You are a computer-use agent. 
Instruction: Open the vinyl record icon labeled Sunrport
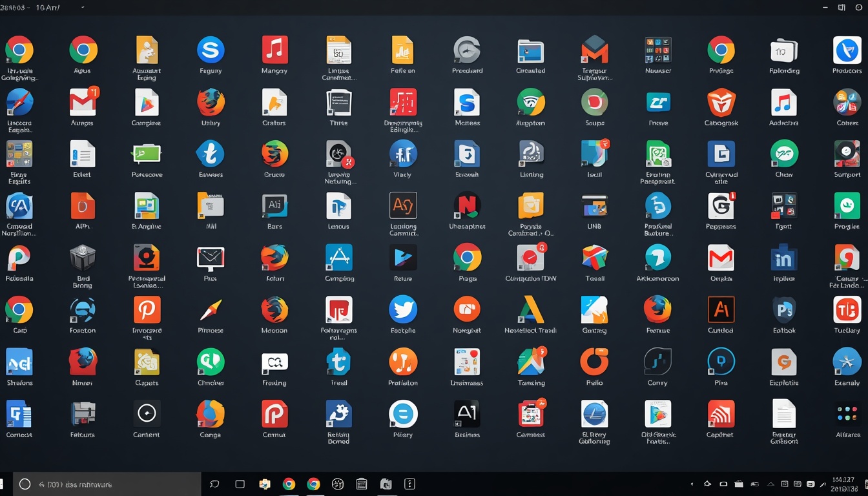[847, 154]
